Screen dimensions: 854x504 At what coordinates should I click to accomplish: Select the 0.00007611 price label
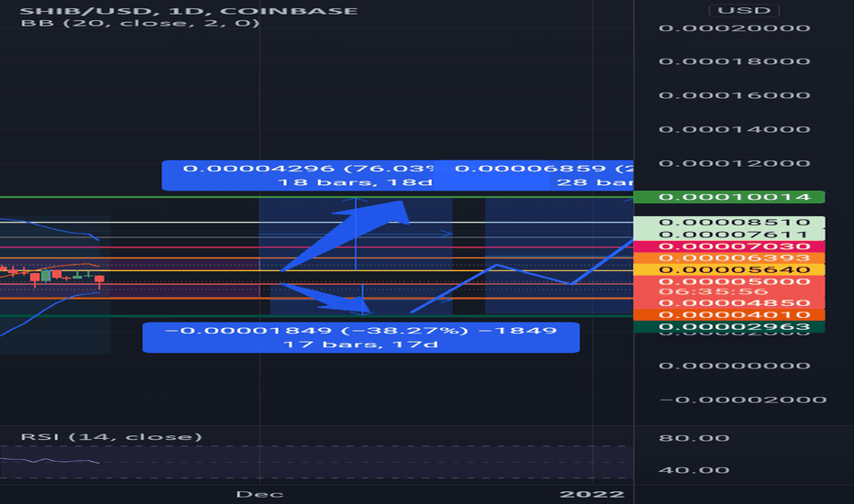(729, 235)
